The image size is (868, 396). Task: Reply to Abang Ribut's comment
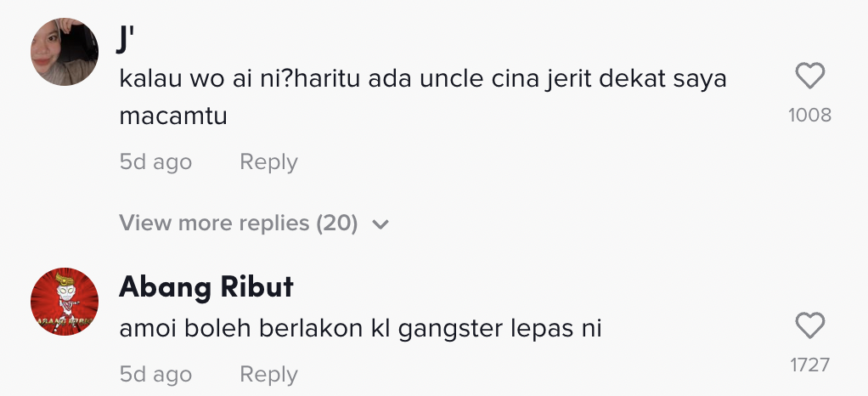click(268, 374)
